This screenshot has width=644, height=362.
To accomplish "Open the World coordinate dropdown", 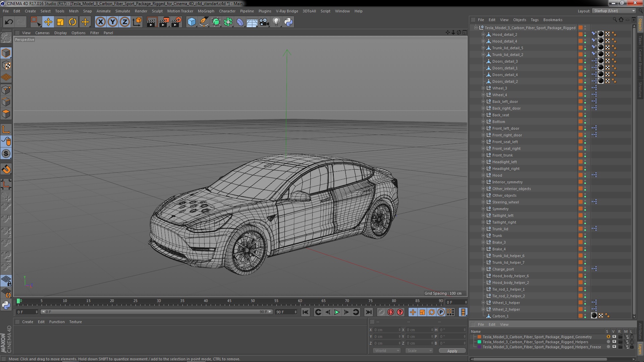I will 387,351.
